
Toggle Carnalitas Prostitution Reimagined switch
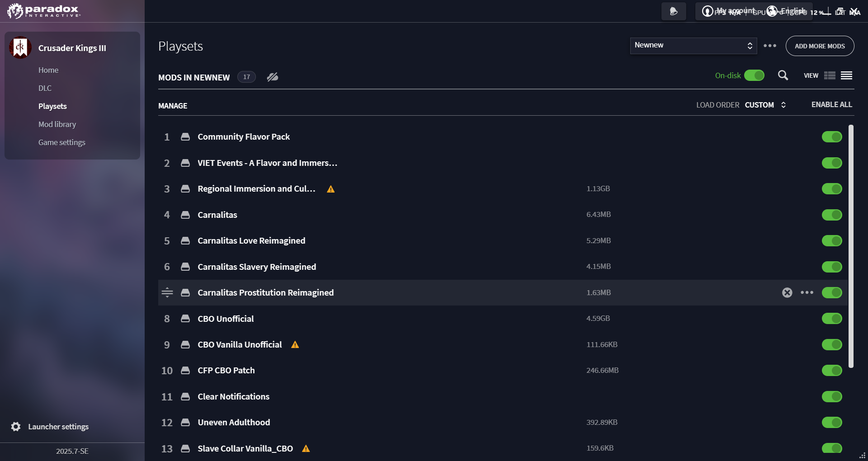point(832,292)
